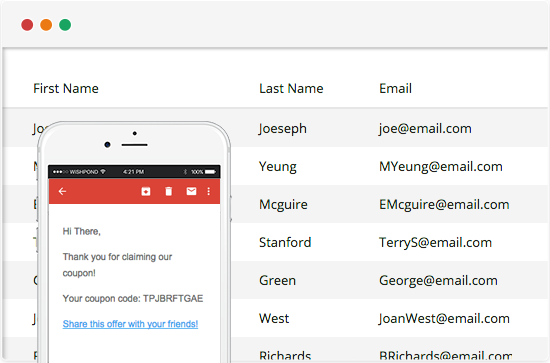The image size is (550, 363).
Task: Tap the back arrow in the email app
Action: pos(62,191)
